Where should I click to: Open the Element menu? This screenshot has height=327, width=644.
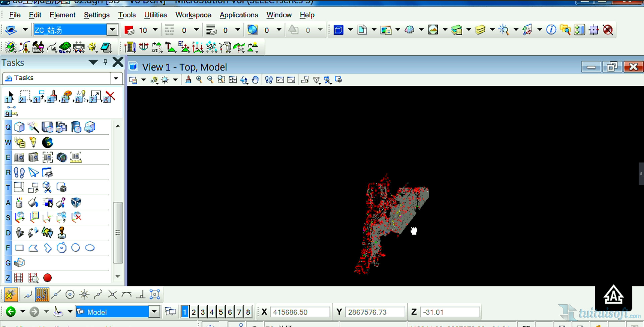[x=62, y=15]
